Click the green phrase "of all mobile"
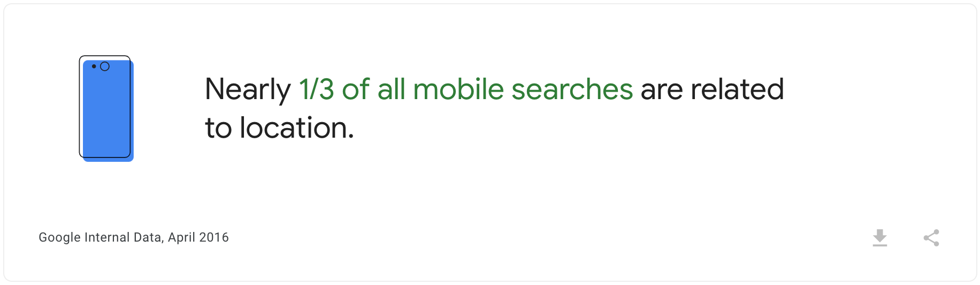 [423, 89]
